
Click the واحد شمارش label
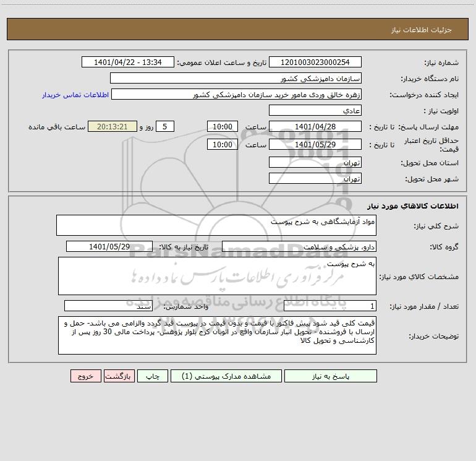click(x=186, y=306)
